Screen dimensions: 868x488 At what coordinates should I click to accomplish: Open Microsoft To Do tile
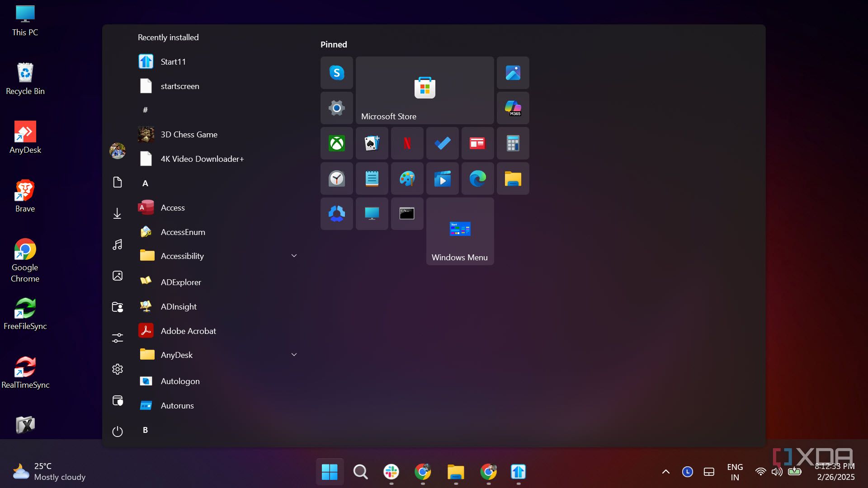point(442,143)
